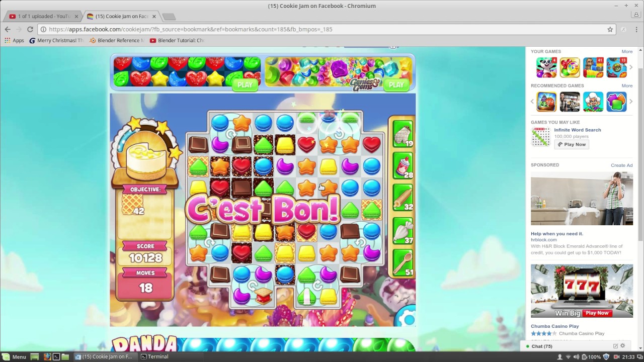Image resolution: width=644 pixels, height=362 pixels.
Task: Use the oven mitt booster showing 19
Action: point(403,135)
